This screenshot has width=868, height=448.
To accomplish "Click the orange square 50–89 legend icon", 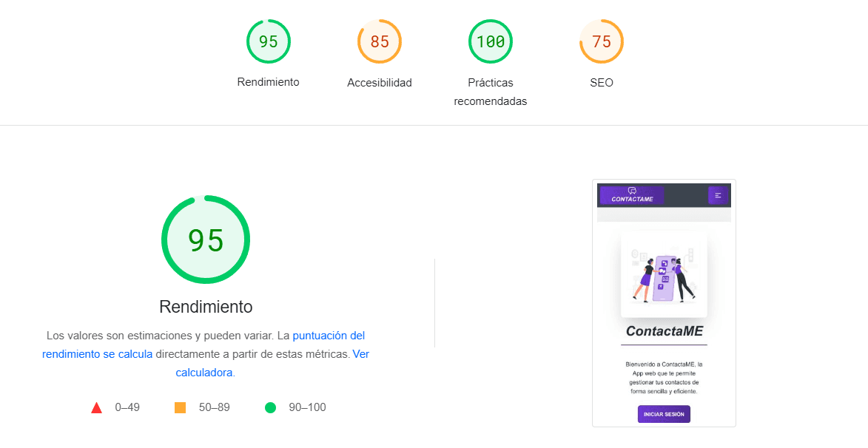I will pyautogui.click(x=180, y=407).
